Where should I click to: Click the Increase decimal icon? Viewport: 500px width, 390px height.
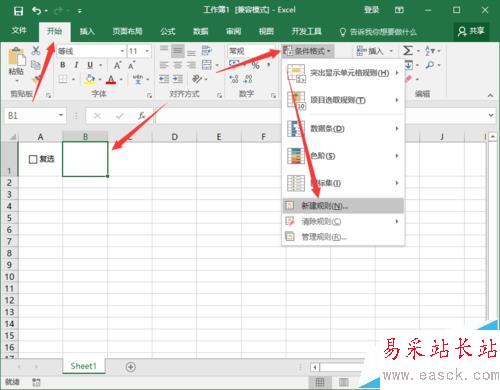coord(234,79)
